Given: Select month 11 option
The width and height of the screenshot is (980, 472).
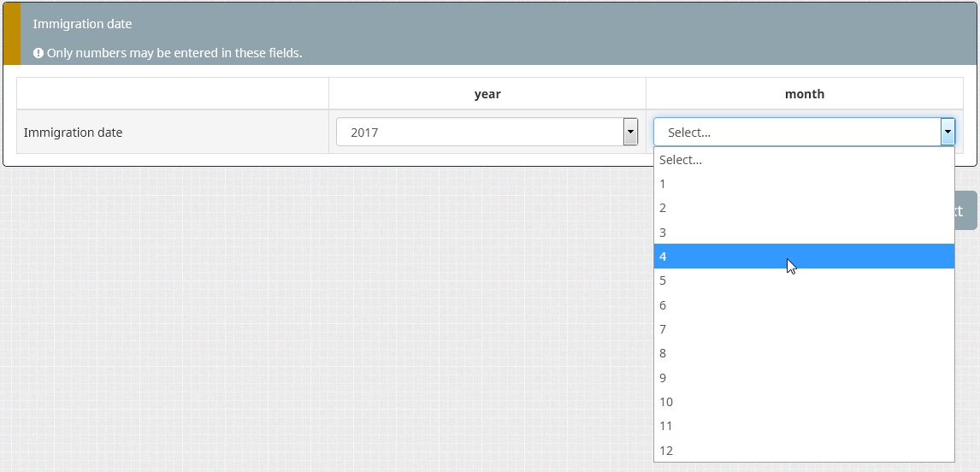Looking at the screenshot, I should coord(804,426).
